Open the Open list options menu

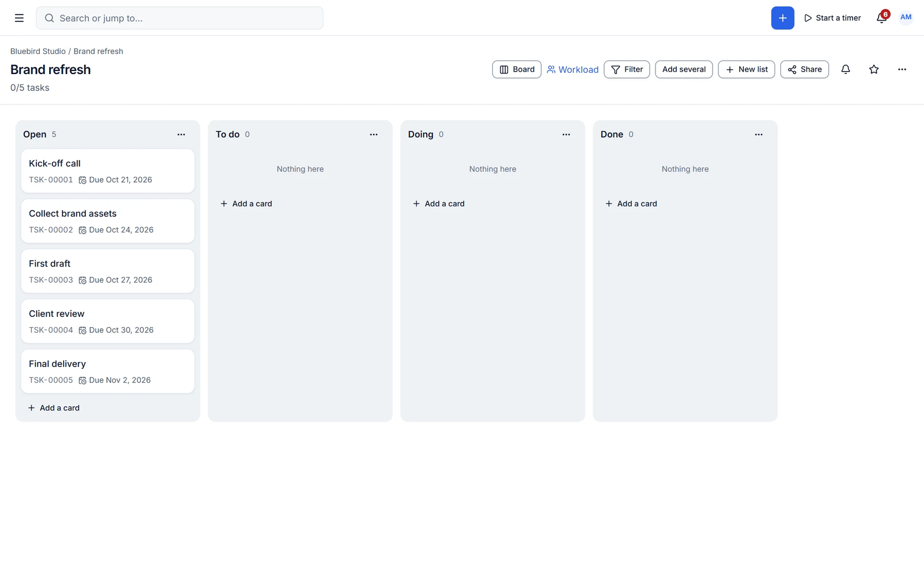click(x=181, y=135)
